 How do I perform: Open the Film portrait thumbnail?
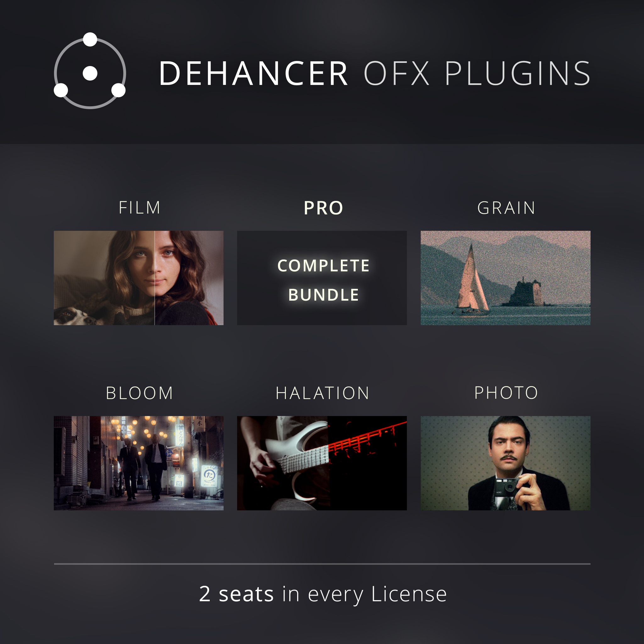(x=139, y=278)
